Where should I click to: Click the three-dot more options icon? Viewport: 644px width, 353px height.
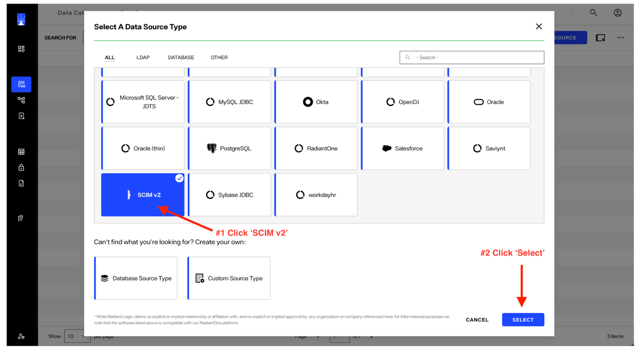pos(620,38)
